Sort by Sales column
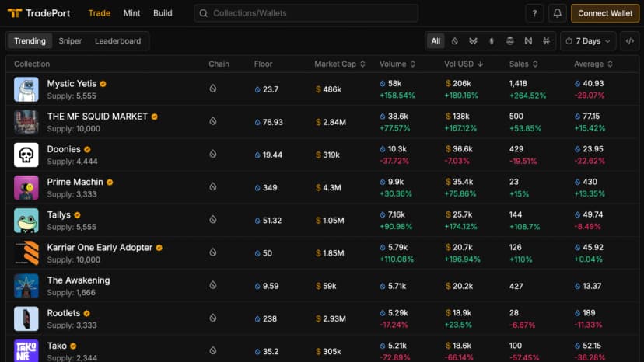The width and height of the screenshot is (644, 362). [523, 64]
